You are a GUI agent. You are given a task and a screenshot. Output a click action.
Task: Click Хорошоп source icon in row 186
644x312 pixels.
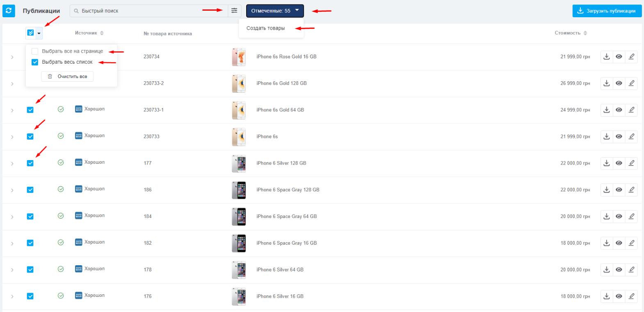click(x=79, y=189)
